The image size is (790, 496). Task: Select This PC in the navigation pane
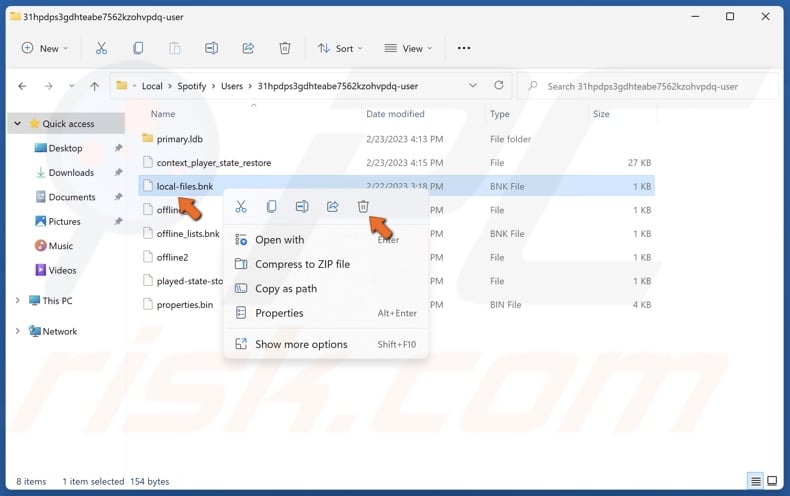coord(57,300)
